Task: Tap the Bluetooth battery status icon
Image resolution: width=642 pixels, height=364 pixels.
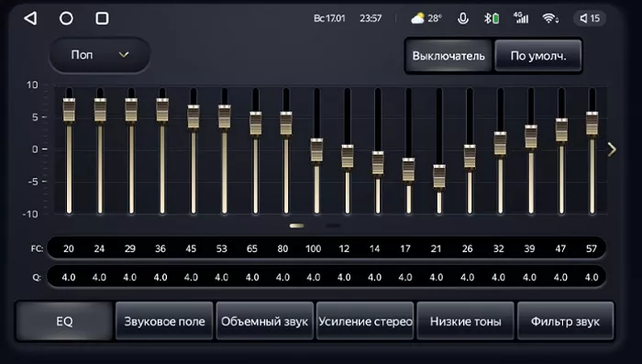Action: point(492,18)
